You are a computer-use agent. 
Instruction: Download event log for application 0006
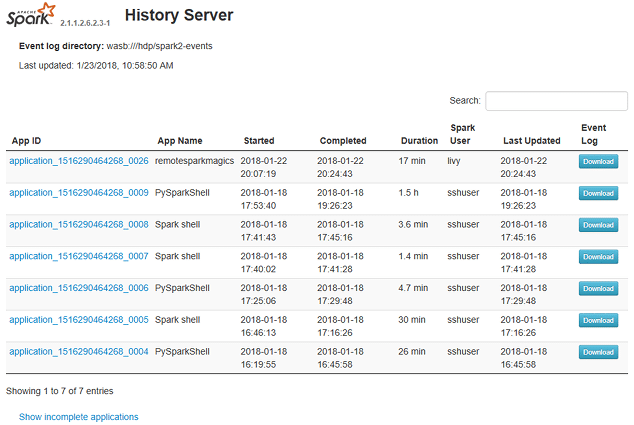tap(598, 289)
